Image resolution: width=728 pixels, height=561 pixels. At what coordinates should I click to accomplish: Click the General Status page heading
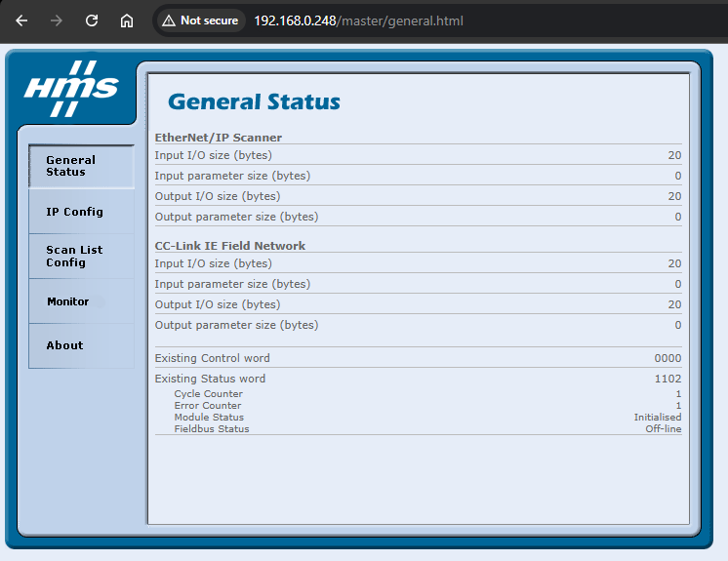(x=254, y=101)
